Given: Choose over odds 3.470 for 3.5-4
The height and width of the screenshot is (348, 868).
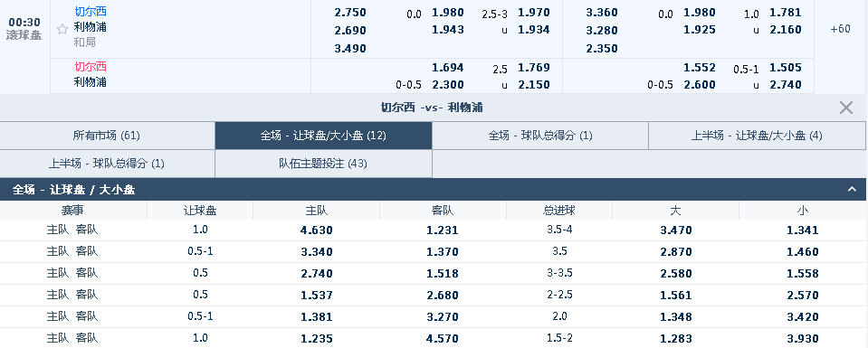Looking at the screenshot, I should pyautogui.click(x=676, y=230).
